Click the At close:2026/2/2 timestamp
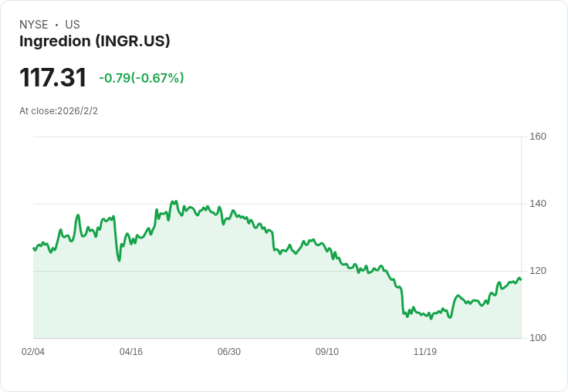This screenshot has width=568, height=392. (x=59, y=111)
